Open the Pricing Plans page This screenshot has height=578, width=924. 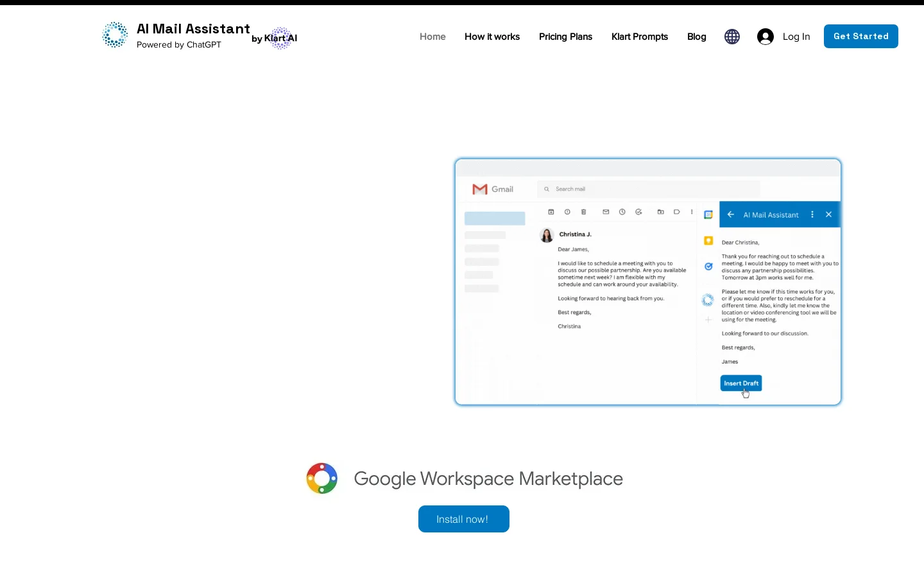click(565, 37)
